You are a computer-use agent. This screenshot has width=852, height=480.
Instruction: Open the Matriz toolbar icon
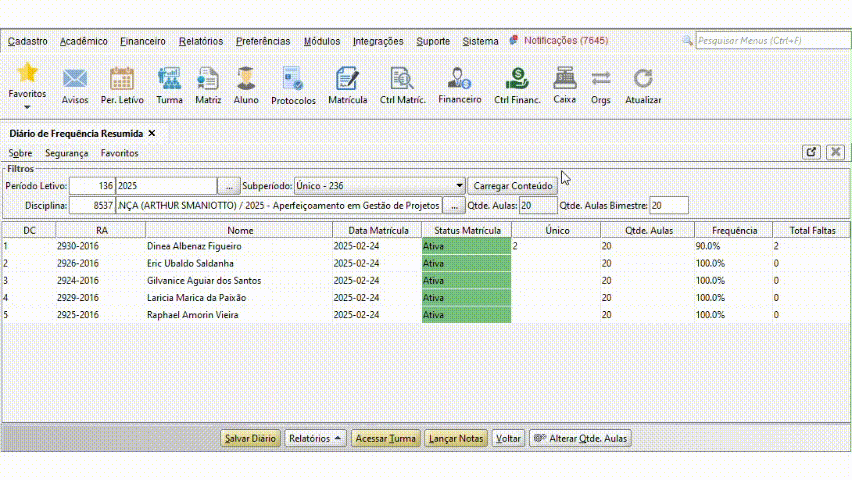(208, 79)
